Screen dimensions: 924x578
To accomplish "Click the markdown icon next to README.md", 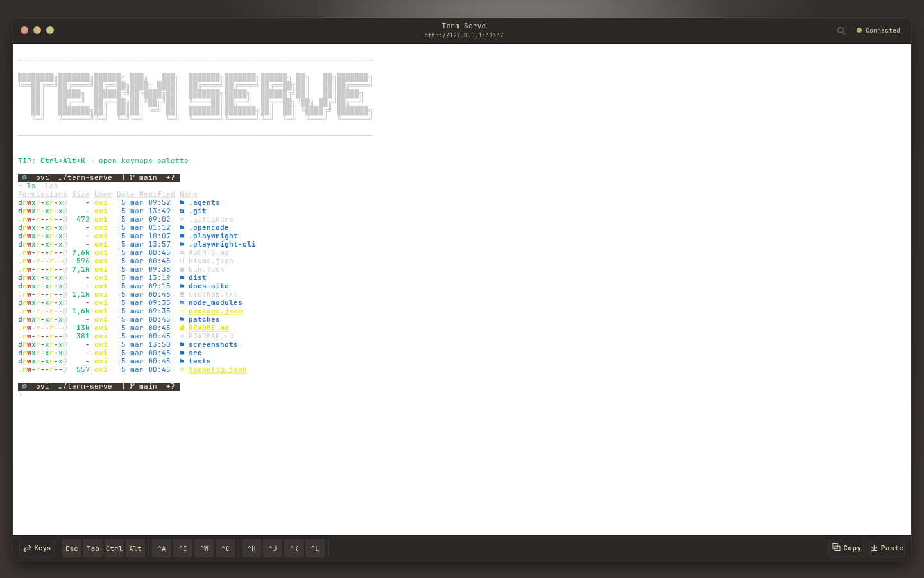I will 182,328.
